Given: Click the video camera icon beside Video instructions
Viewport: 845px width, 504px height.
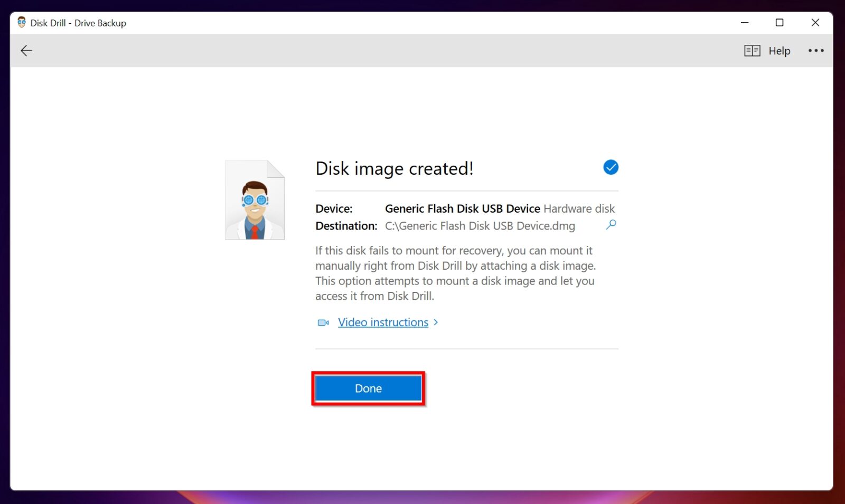Looking at the screenshot, I should tap(323, 322).
